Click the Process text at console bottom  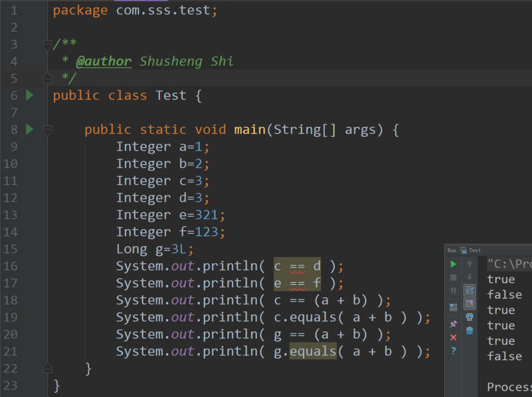[x=509, y=387]
